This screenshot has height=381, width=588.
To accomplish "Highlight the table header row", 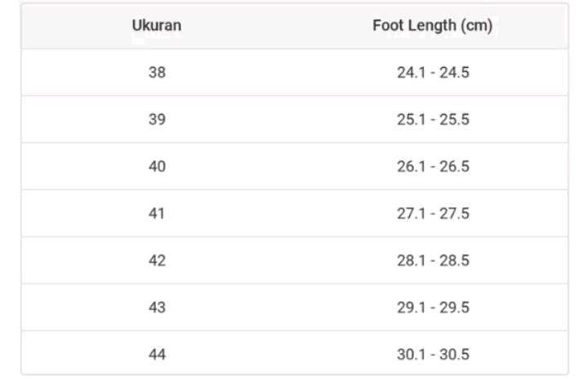I will pos(294,26).
